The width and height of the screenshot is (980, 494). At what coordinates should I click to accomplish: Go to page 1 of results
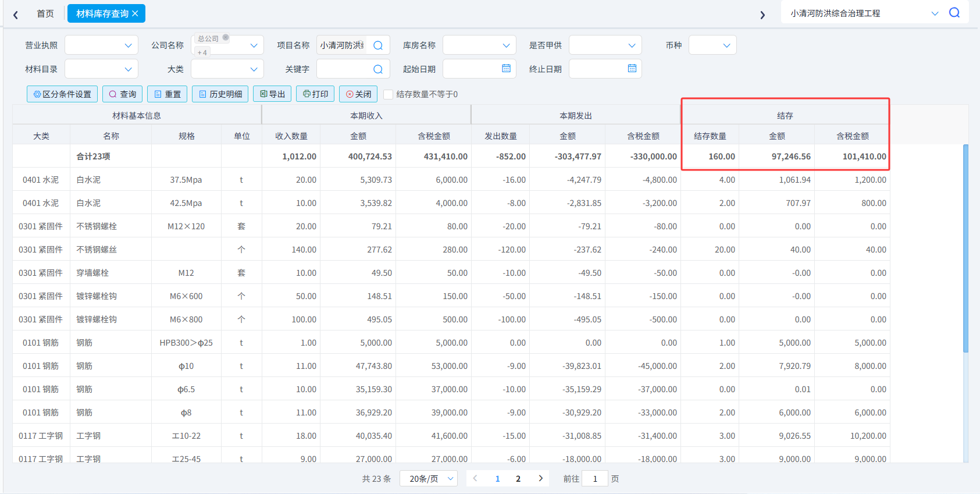[497, 479]
